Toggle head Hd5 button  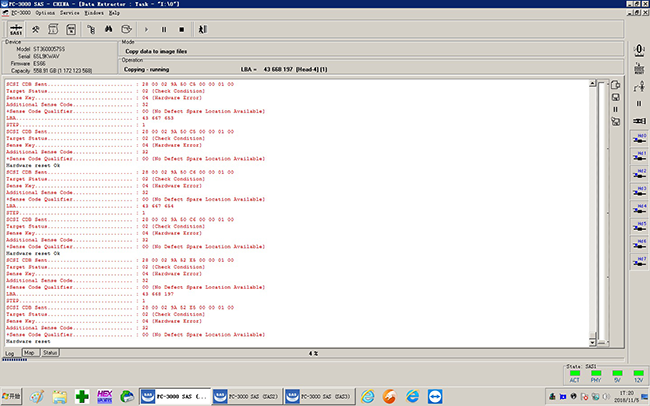point(640,227)
